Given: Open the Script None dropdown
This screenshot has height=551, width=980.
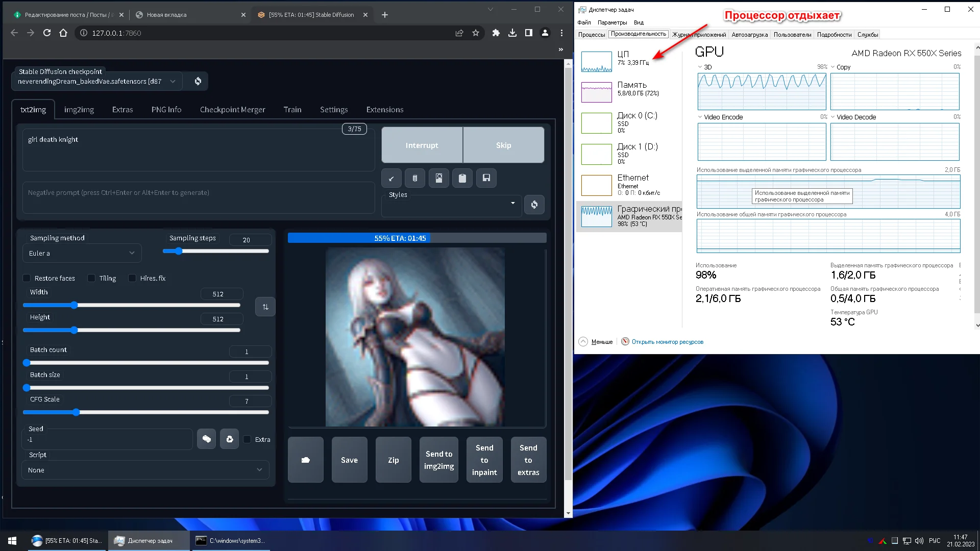Looking at the screenshot, I should point(145,470).
